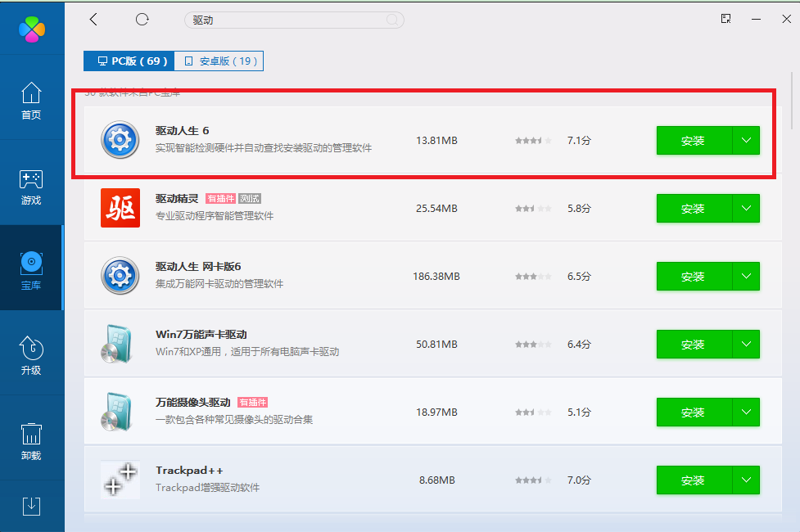The image size is (800, 532).
Task: Click the 13.81MB size text
Action: click(x=436, y=140)
